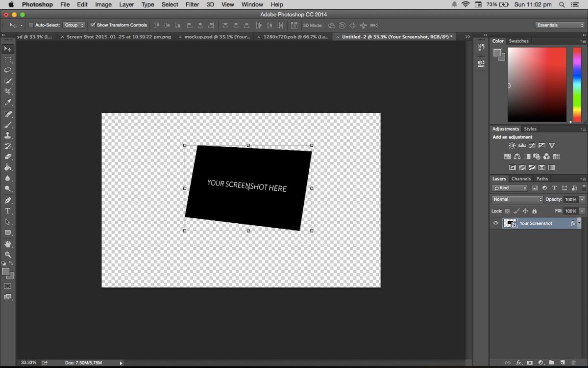Image resolution: width=588 pixels, height=368 pixels.
Task: Select the Horizontal Type tool
Action: pos(8,211)
